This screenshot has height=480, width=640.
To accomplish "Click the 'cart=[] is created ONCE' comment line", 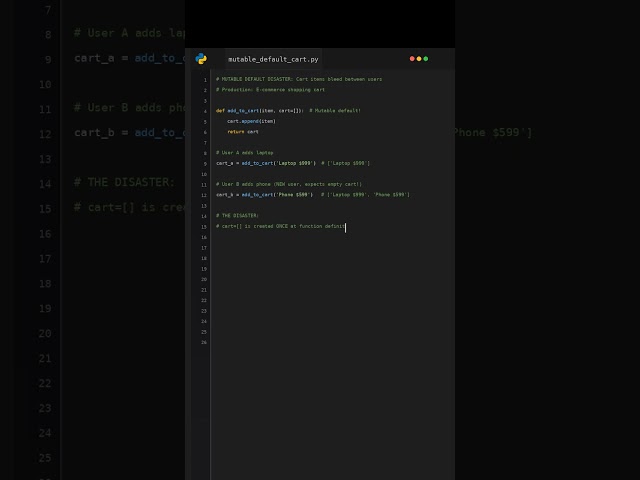I will [280, 227].
